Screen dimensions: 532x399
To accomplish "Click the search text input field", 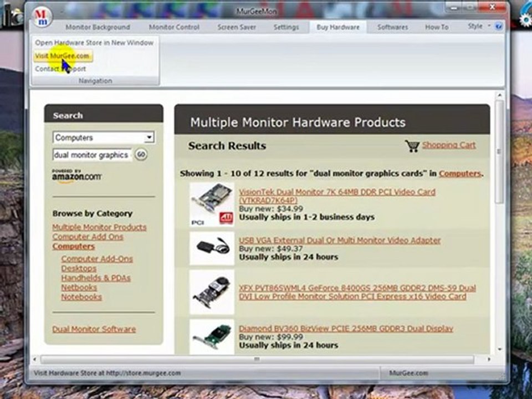I will [92, 155].
